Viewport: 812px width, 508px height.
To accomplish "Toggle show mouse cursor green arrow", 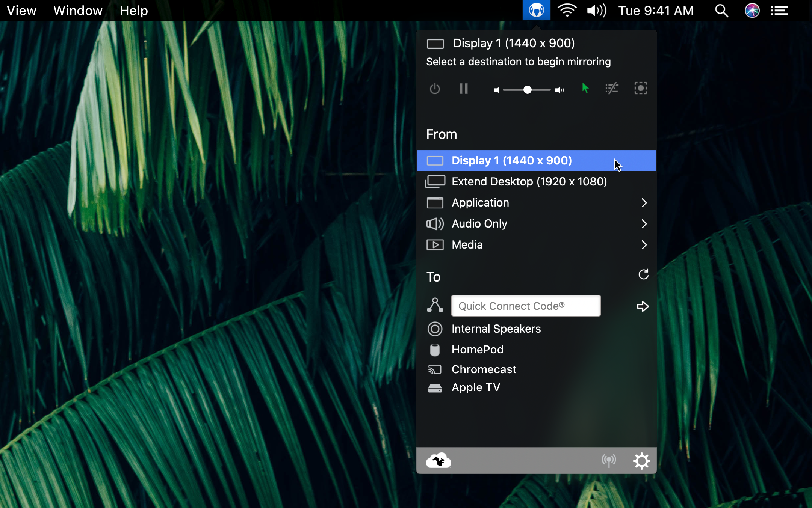I will (x=585, y=89).
